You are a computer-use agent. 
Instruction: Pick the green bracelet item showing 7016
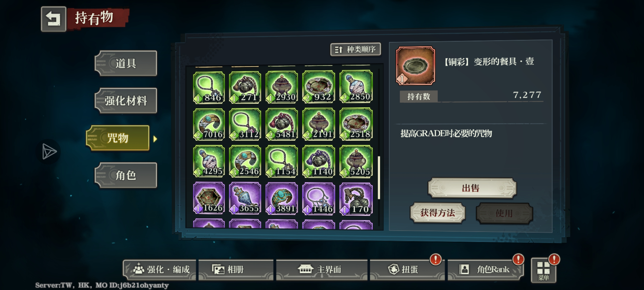point(209,124)
